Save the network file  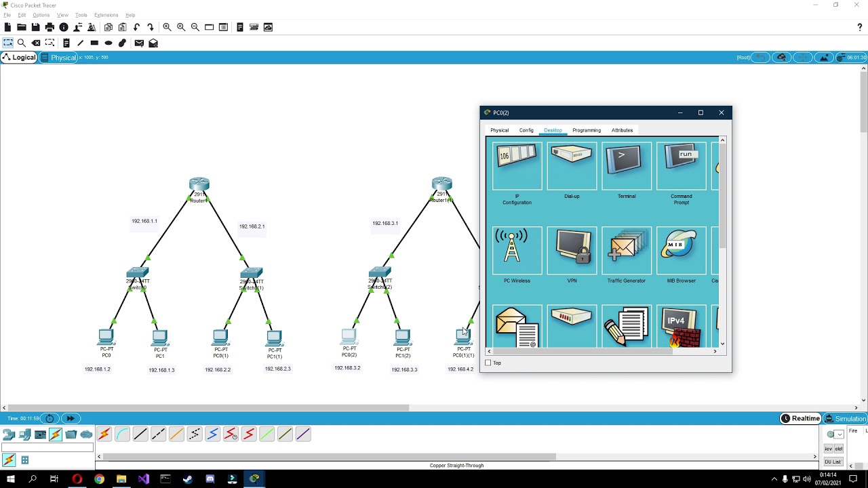(35, 27)
